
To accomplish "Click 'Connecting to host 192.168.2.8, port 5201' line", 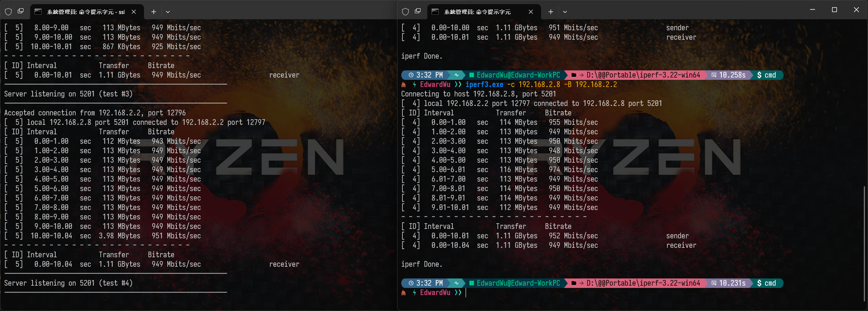I will click(x=479, y=94).
